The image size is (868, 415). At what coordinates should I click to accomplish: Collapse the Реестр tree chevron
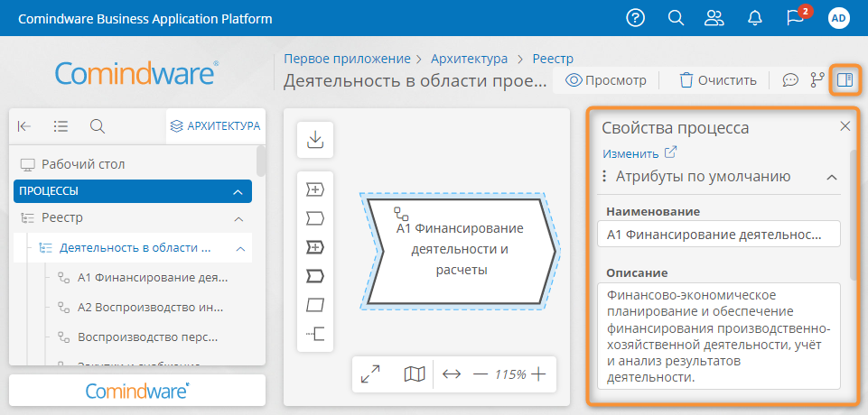point(239,219)
